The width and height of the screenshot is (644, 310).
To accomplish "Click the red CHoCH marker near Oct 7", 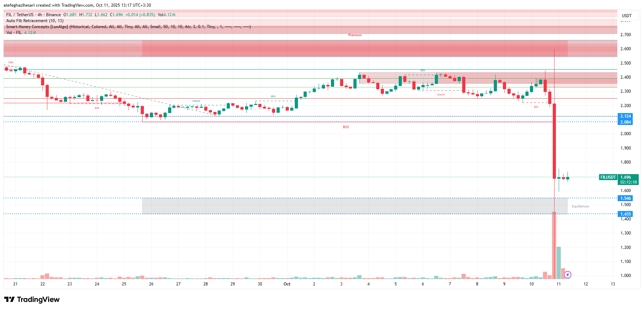I will pos(441,95).
